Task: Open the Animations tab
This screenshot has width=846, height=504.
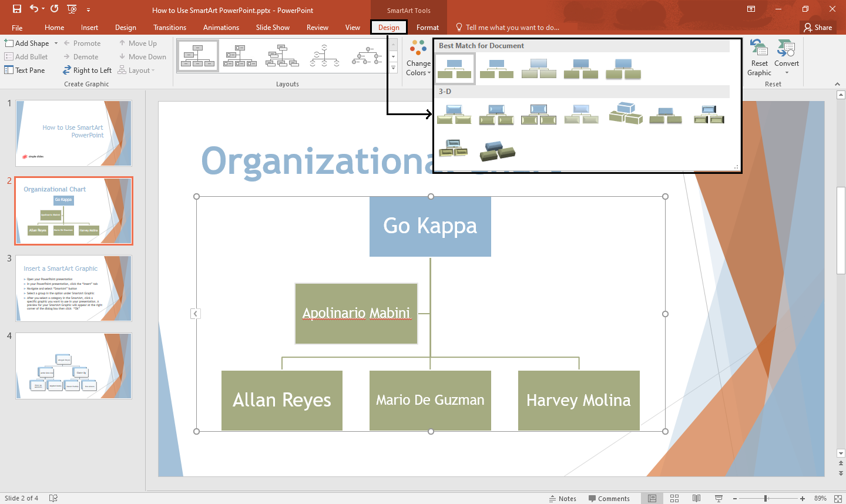Action: coord(221,28)
